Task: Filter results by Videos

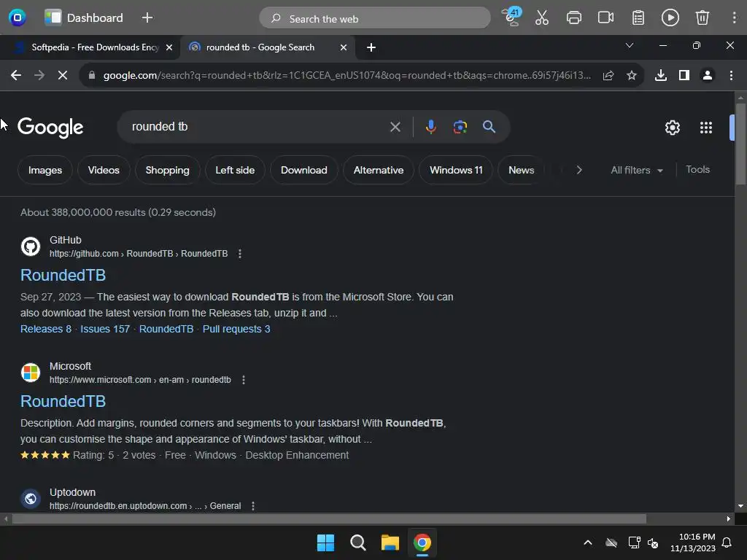Action: pyautogui.click(x=104, y=170)
